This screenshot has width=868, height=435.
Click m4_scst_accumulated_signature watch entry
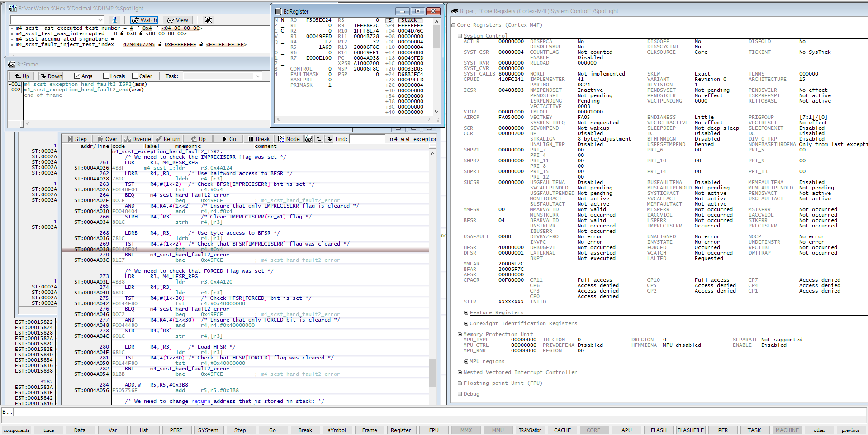pos(65,39)
